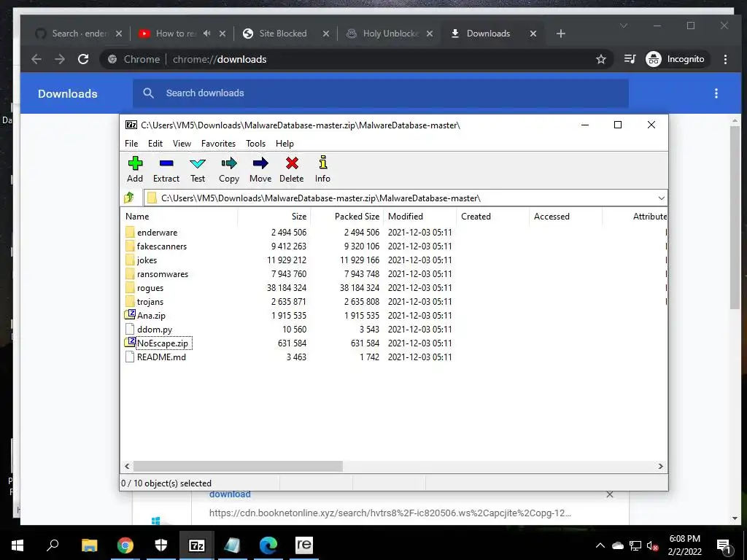The width and height of the screenshot is (747, 560).
Task: Sort by the Name column header
Action: pos(179,216)
